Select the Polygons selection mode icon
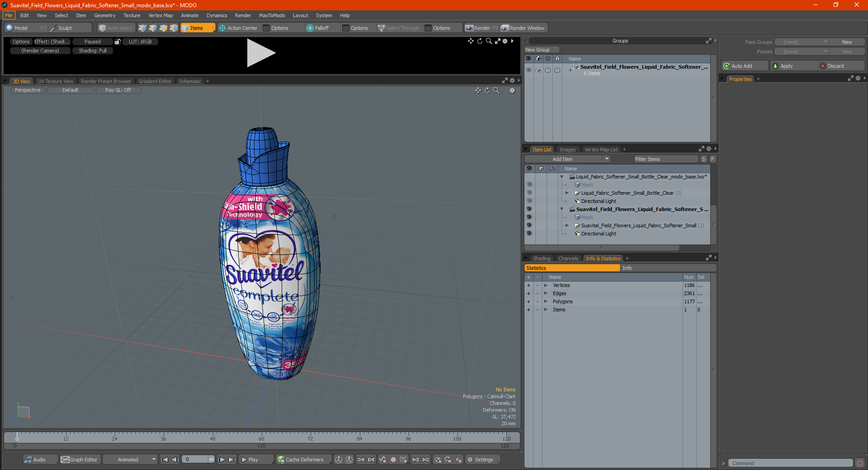The width and height of the screenshot is (868, 470). [x=163, y=28]
